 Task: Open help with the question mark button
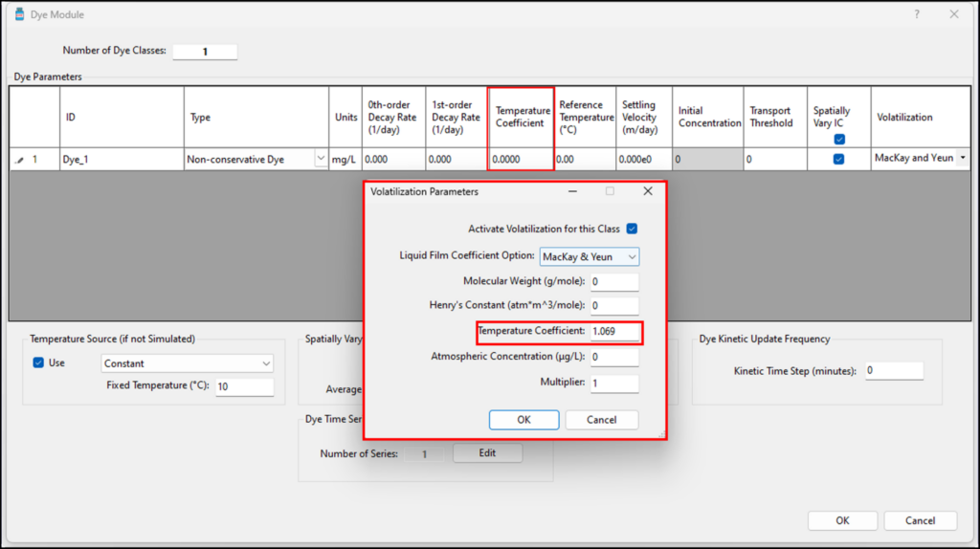coord(917,14)
